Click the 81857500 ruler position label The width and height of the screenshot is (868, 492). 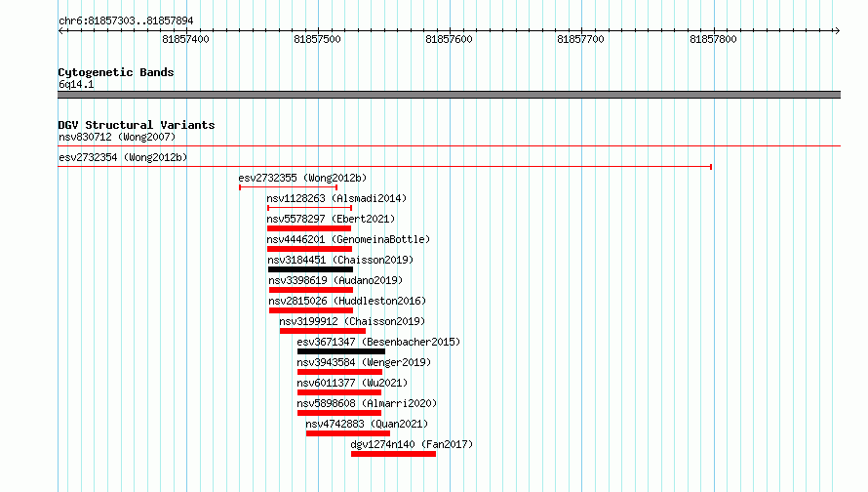317,39
